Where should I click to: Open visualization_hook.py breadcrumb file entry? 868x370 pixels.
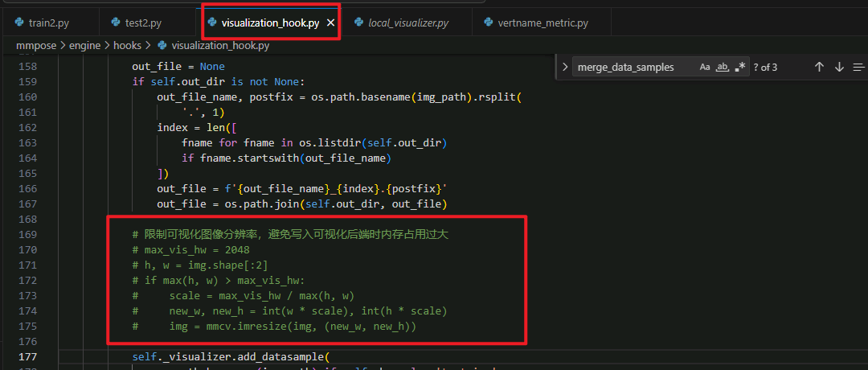(x=220, y=46)
